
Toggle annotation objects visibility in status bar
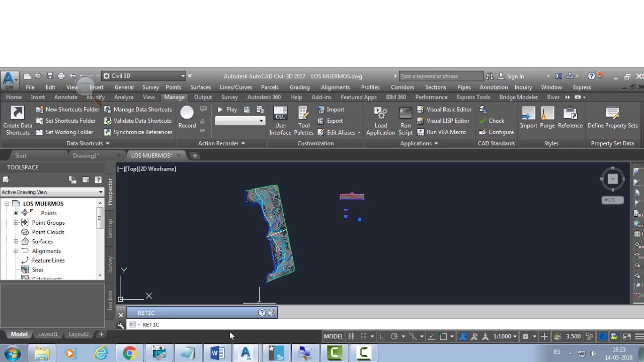(463, 336)
